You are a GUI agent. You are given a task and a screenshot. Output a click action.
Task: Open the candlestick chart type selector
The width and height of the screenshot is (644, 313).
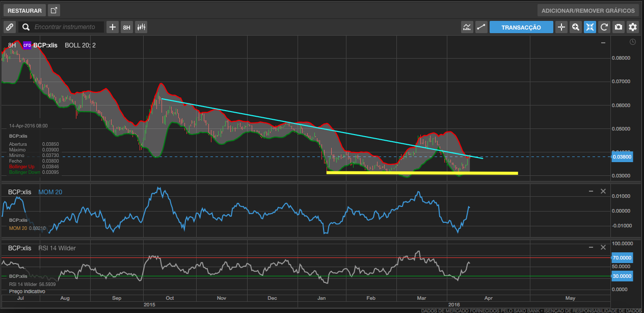coord(141,27)
